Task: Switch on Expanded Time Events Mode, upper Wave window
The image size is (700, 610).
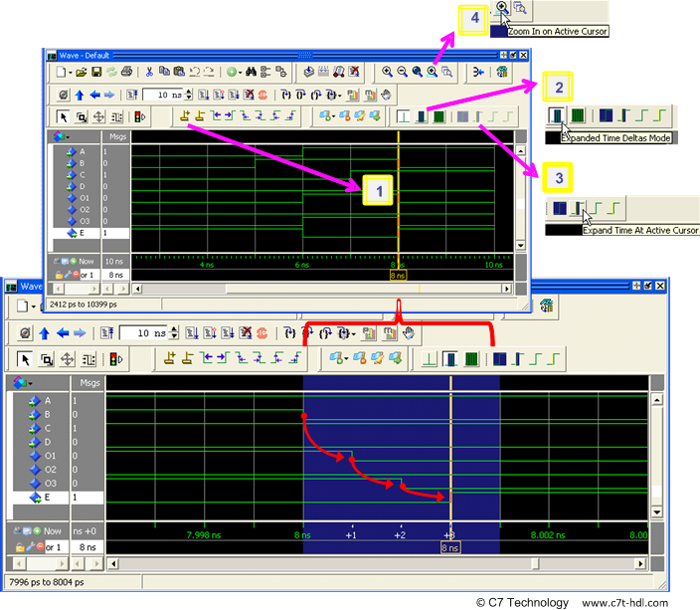Action: pyautogui.click(x=438, y=117)
